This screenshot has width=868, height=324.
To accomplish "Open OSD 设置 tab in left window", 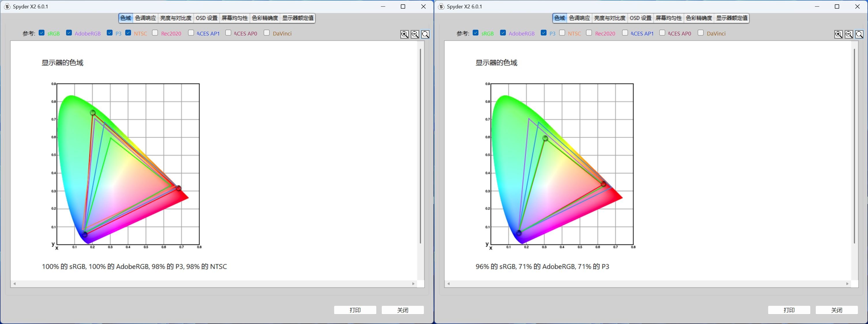I will click(207, 18).
